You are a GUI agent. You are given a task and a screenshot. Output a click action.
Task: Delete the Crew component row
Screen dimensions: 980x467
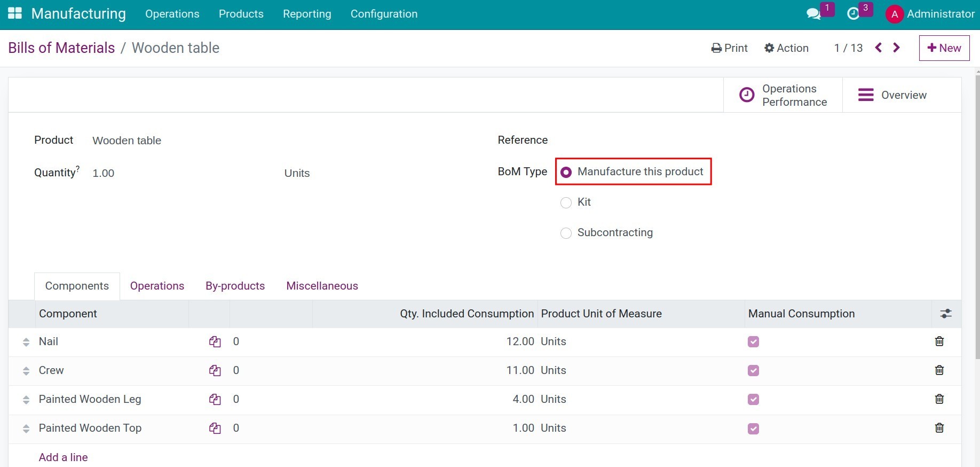point(939,370)
